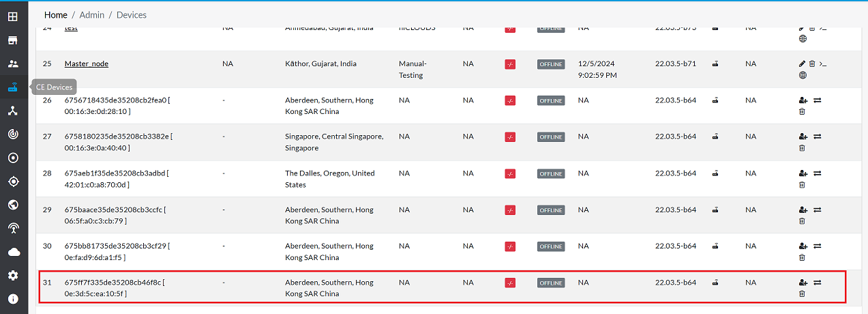This screenshot has height=314, width=868.
Task: Open the Master_node device link
Action: coord(87,63)
